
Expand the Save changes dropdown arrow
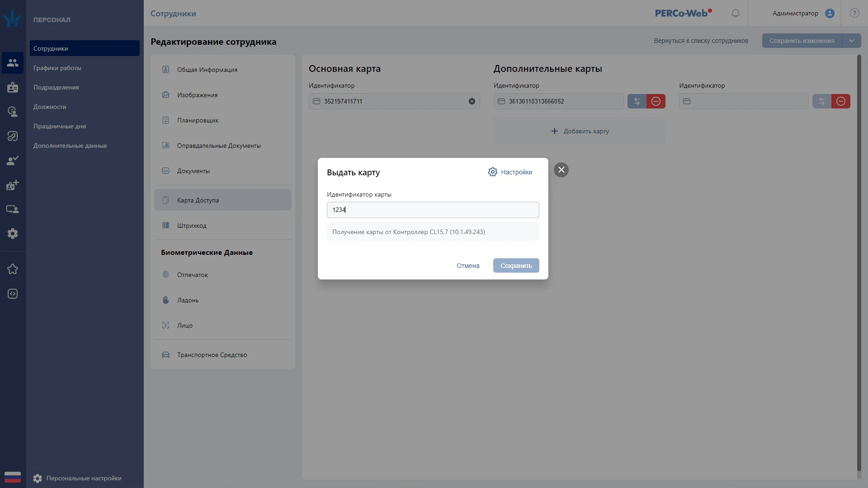[851, 41]
